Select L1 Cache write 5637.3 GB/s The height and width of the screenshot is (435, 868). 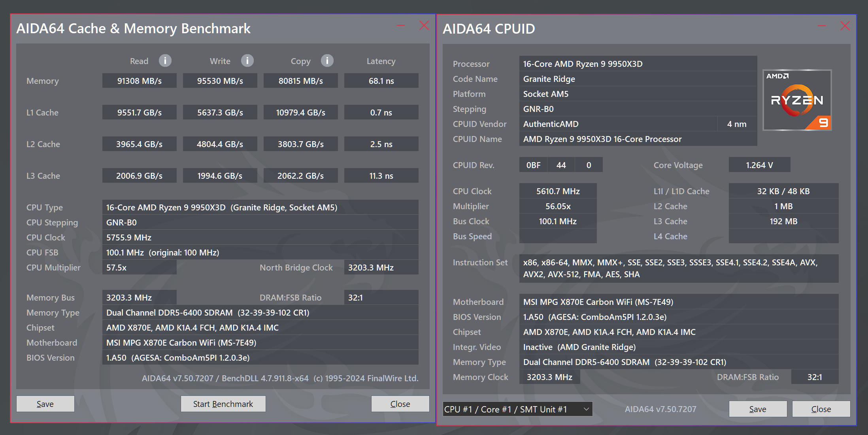[x=220, y=112]
